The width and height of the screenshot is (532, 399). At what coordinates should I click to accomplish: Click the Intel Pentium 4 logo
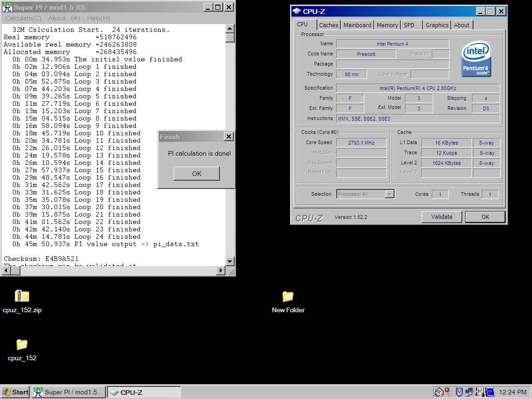click(476, 59)
